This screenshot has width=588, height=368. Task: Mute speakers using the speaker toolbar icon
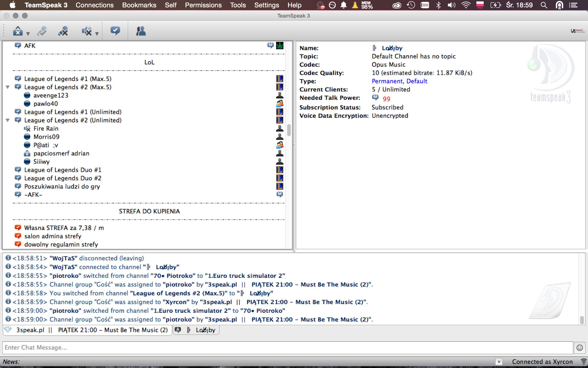(x=87, y=31)
